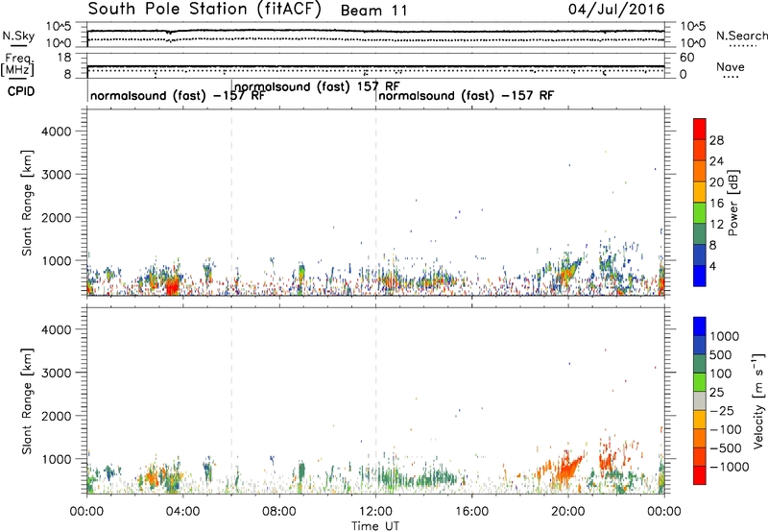Click the '12' label on the Power colorbar
This screenshot has height=532, width=768.
point(716,224)
